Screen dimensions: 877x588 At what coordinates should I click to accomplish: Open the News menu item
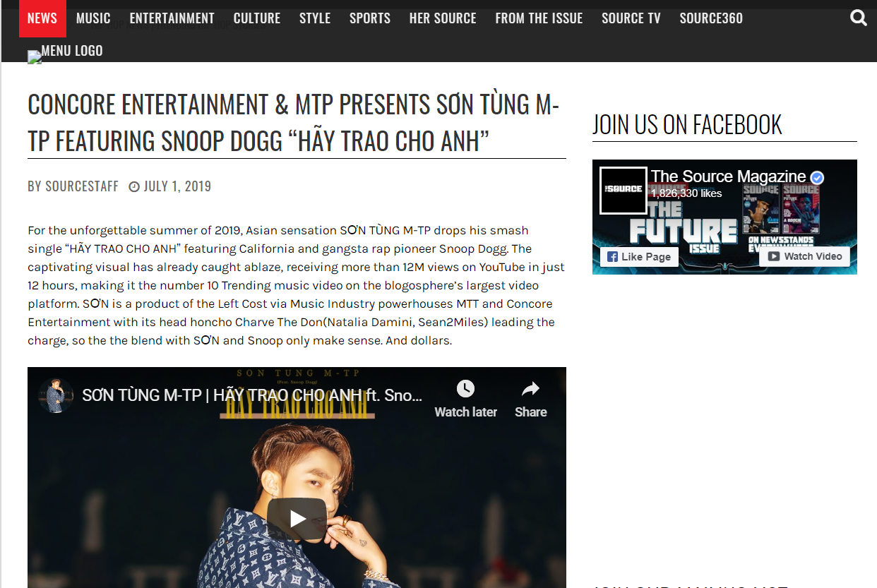coord(42,18)
